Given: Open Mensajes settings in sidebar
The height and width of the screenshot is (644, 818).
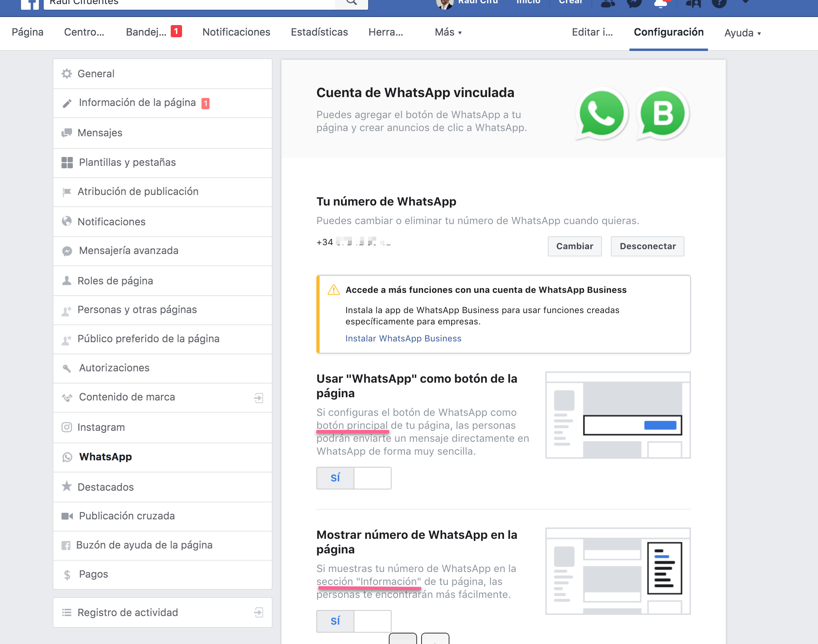Looking at the screenshot, I should click(163, 133).
